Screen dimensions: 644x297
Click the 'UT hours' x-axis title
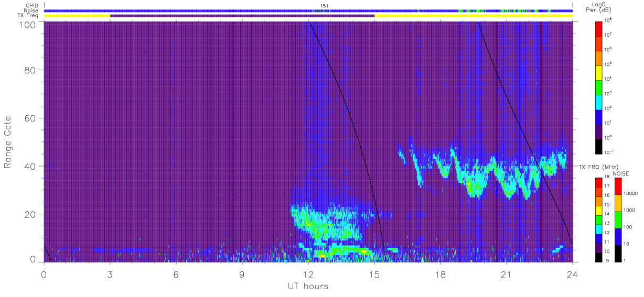(x=308, y=287)
